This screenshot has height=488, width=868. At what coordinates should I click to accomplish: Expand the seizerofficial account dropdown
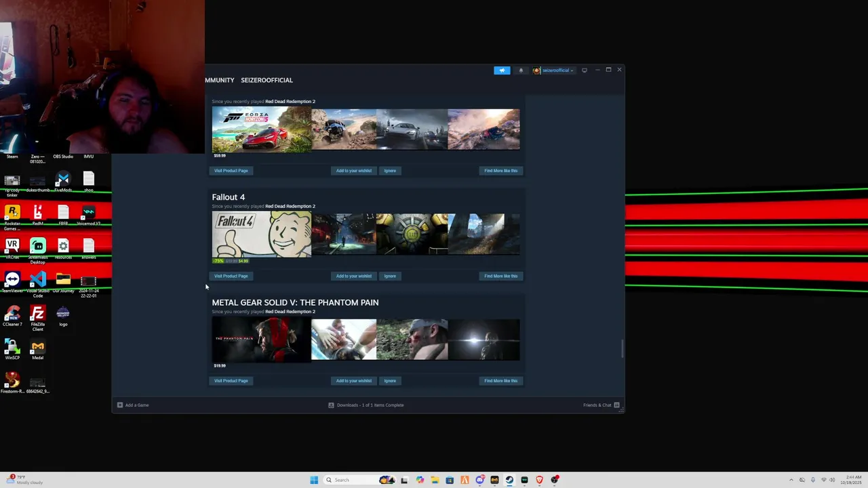(x=553, y=70)
